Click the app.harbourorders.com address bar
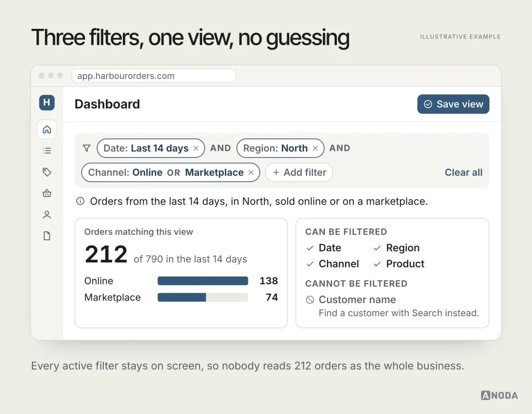This screenshot has width=532, height=414. tap(153, 76)
